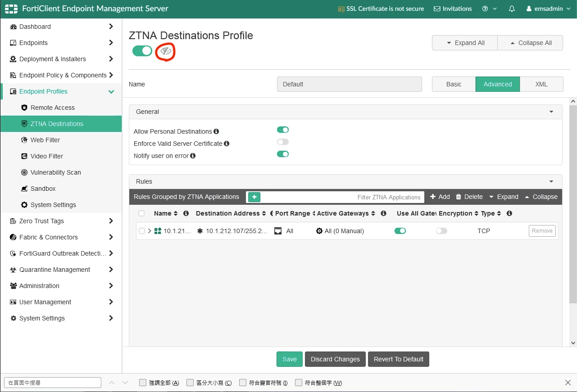Click info icon beside Name column header
The height and width of the screenshot is (392, 577).
[x=186, y=213]
